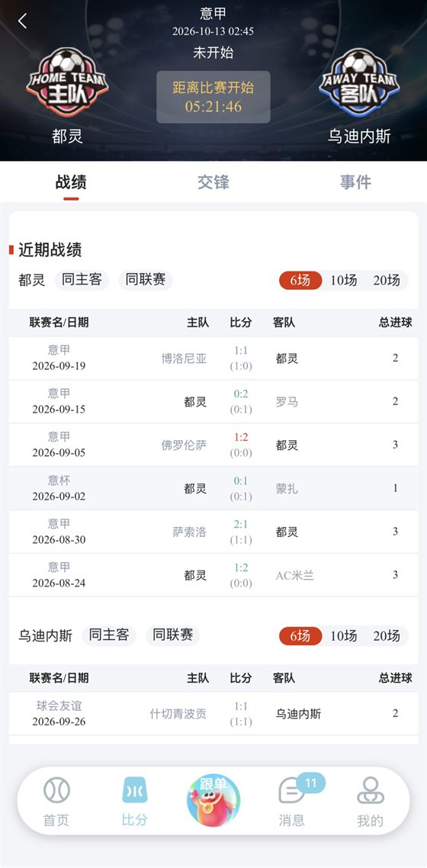Tap 近期战绩 section heading
Screen dimensions: 427x868
pos(50,249)
